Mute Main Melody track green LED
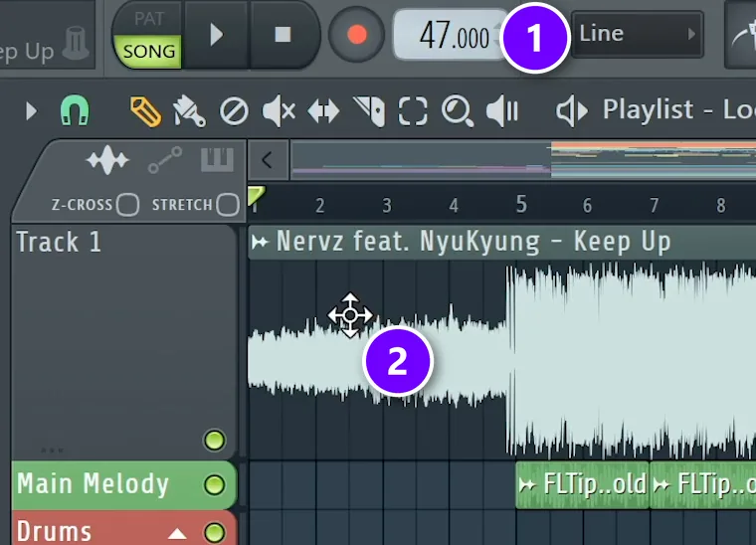The width and height of the screenshot is (756, 545). tap(215, 484)
